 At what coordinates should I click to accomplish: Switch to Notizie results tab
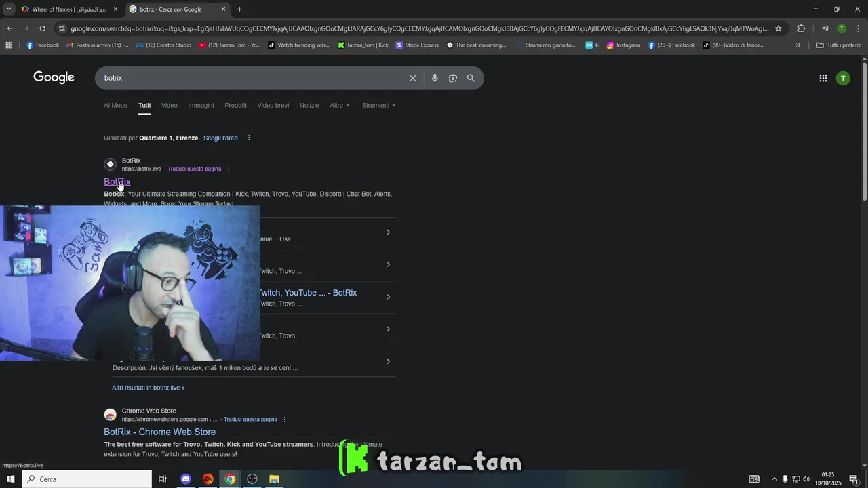pyautogui.click(x=309, y=105)
